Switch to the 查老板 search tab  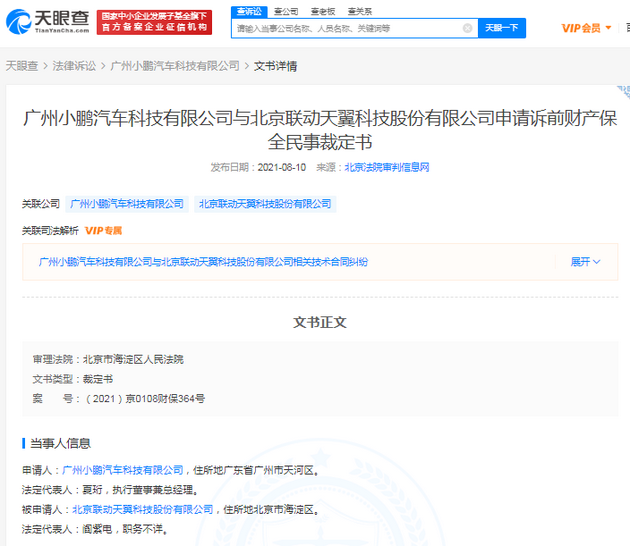323,12
